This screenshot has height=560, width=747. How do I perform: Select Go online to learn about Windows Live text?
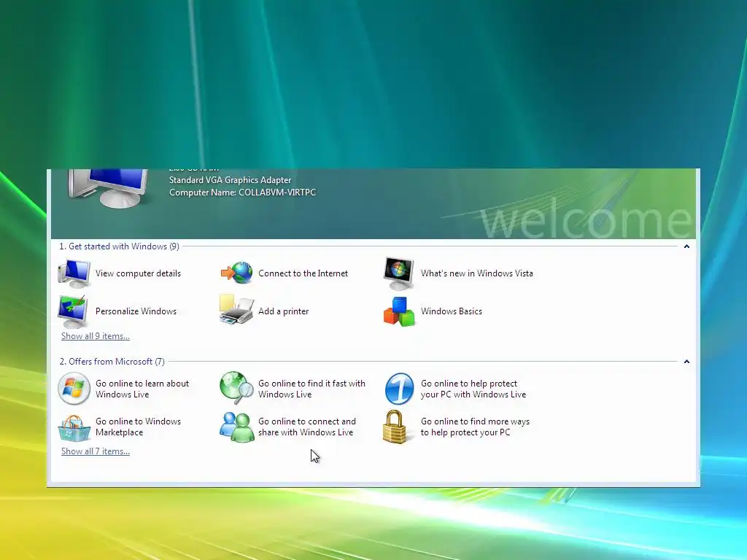pyautogui.click(x=142, y=389)
